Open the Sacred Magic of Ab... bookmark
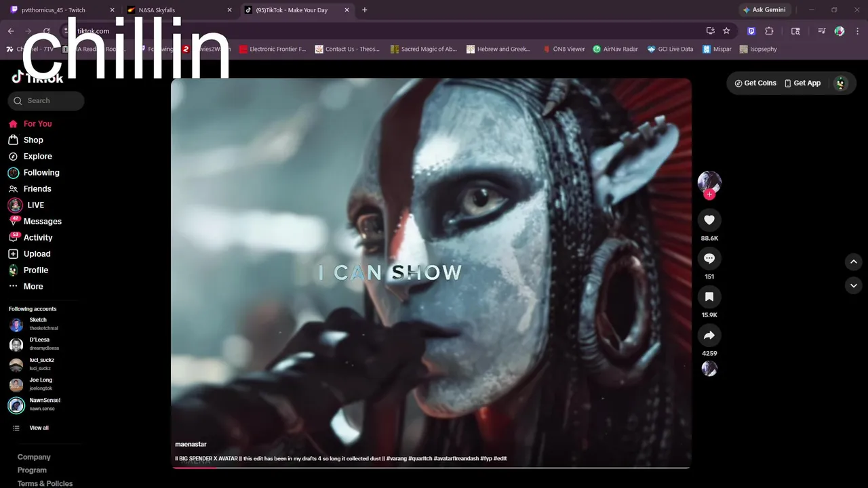 pyautogui.click(x=424, y=49)
